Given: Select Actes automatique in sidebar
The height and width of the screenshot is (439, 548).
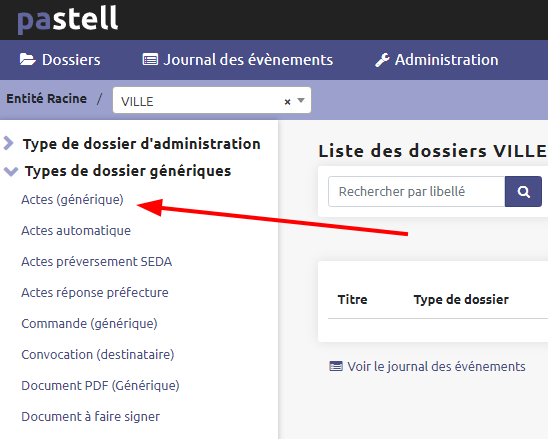Looking at the screenshot, I should [x=76, y=231].
